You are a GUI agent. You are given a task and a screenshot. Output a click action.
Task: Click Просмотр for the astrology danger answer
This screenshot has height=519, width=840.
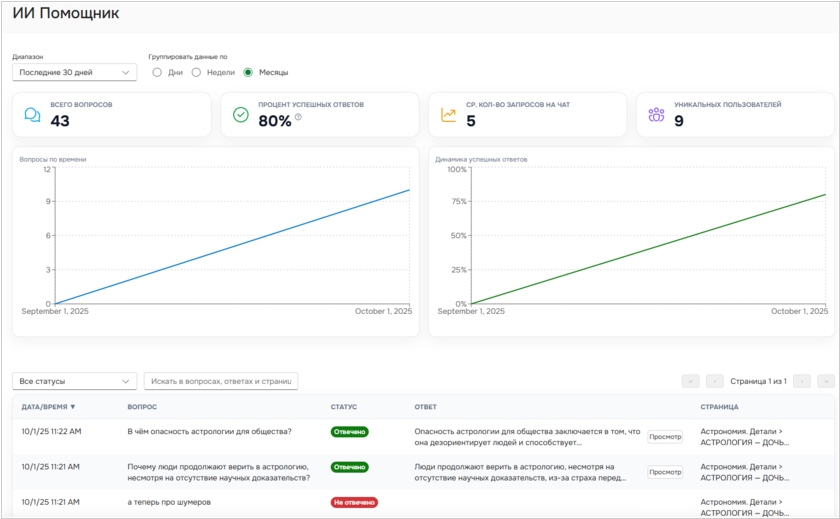coord(665,437)
